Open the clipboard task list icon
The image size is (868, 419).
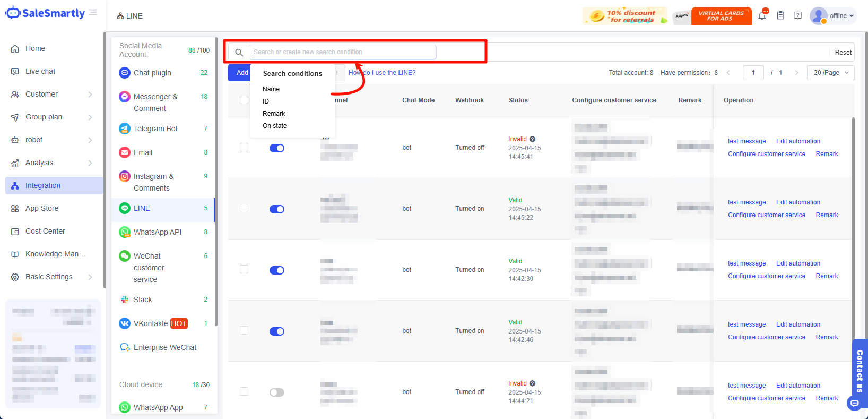pos(780,16)
